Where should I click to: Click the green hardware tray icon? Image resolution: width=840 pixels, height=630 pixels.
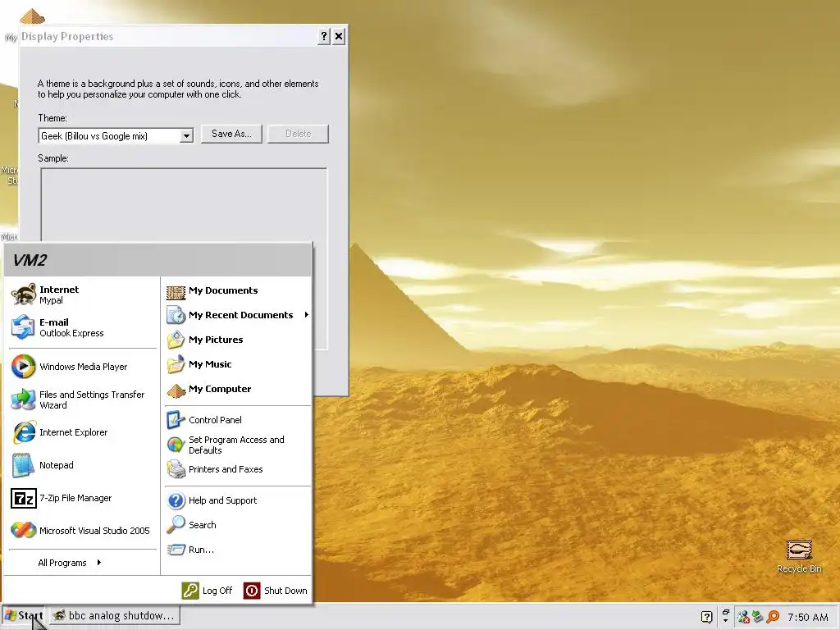757,617
